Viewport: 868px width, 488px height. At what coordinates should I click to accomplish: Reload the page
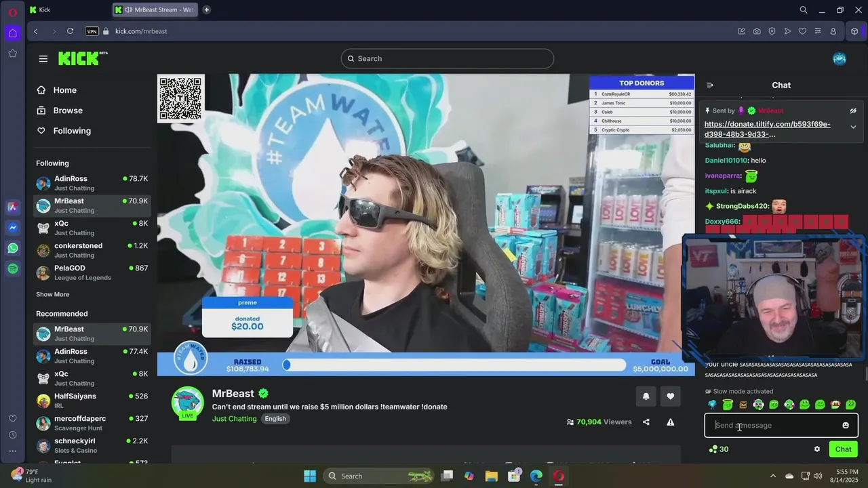(70, 31)
